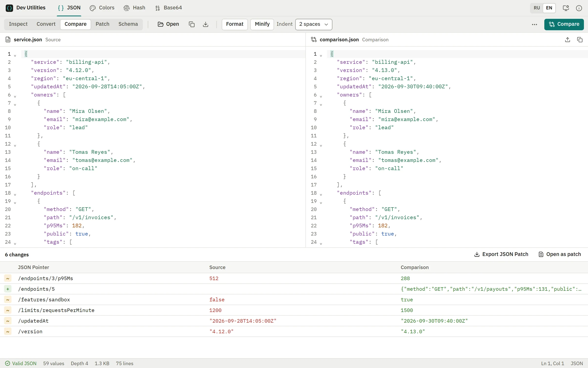Click modified marker for /updatedAt row
The height and width of the screenshot is (368, 588).
click(8, 321)
